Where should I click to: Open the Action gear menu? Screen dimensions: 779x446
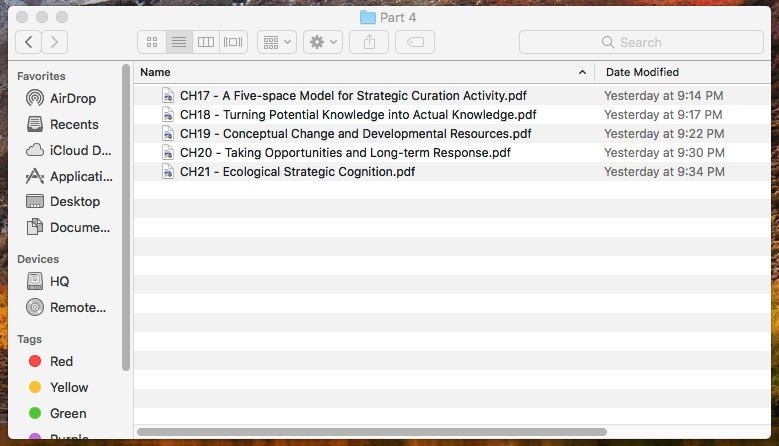[323, 42]
